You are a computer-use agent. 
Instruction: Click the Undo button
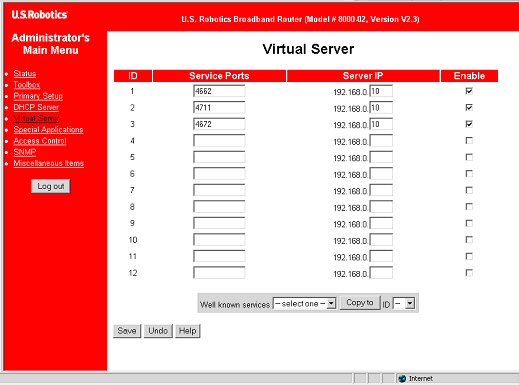coord(158,331)
